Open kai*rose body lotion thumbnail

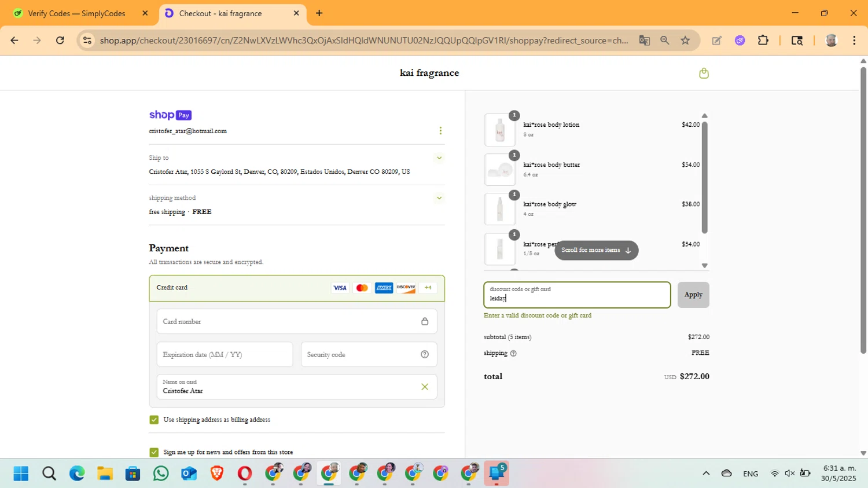500,130
